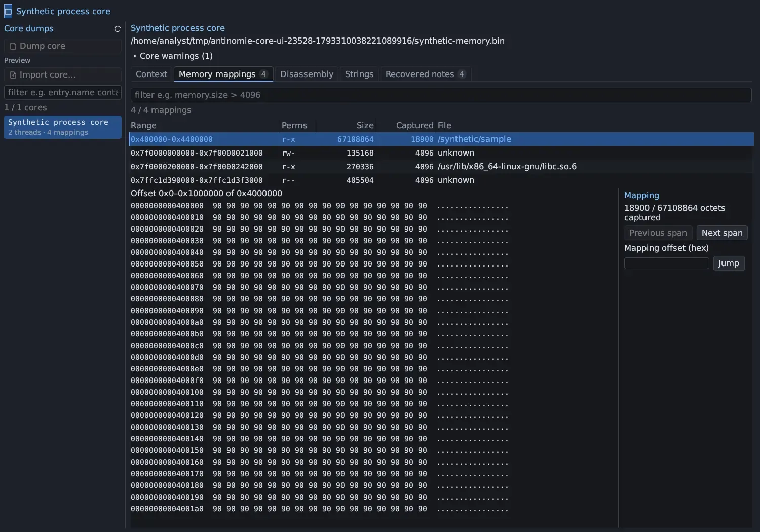Image resolution: width=760 pixels, height=532 pixels.
Task: Click the Previous span button
Action: 658,233
